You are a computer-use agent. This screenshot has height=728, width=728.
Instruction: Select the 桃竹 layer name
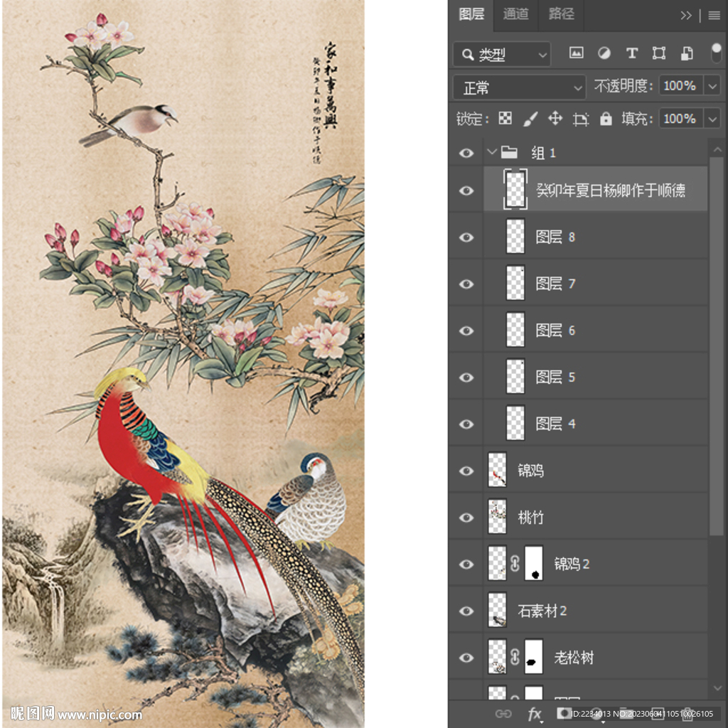[x=530, y=518]
